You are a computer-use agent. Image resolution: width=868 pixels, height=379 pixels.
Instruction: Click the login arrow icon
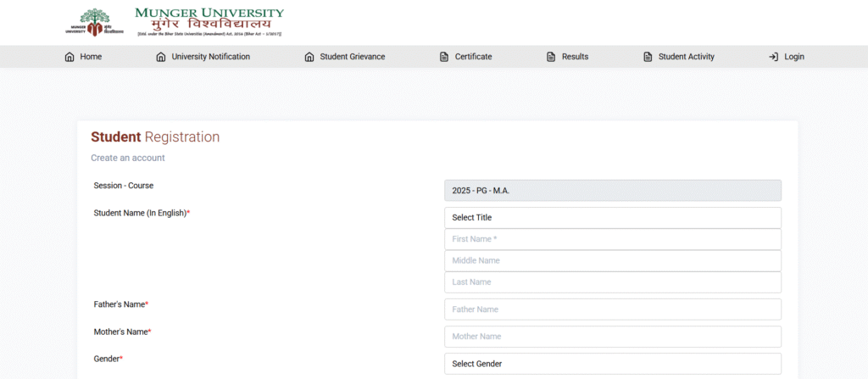pyautogui.click(x=773, y=57)
